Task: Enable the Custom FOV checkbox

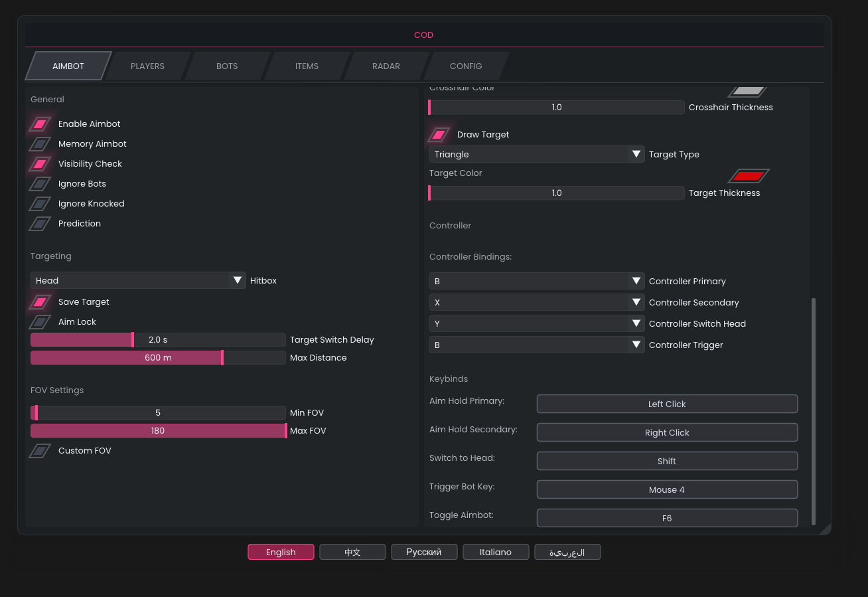Action: click(x=40, y=451)
